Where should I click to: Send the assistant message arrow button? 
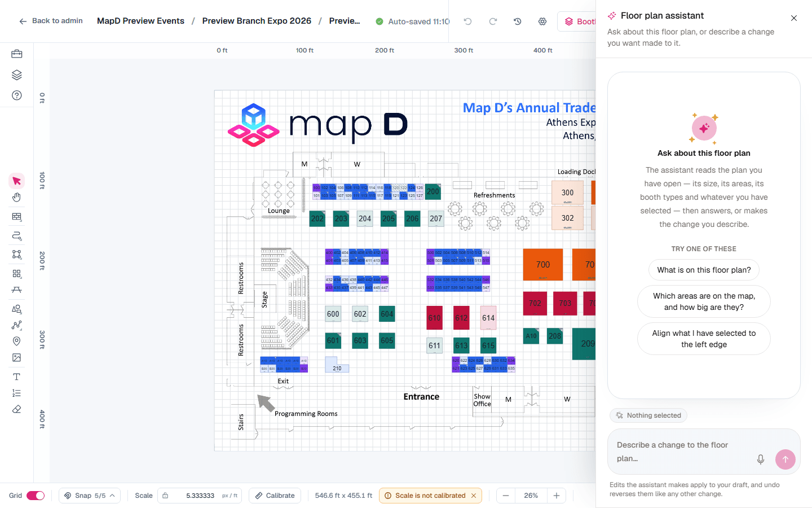785,459
